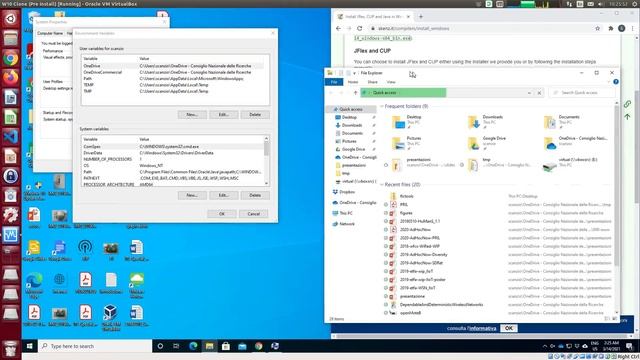Select the PATHEXT system variable row

pyautogui.click(x=173, y=178)
